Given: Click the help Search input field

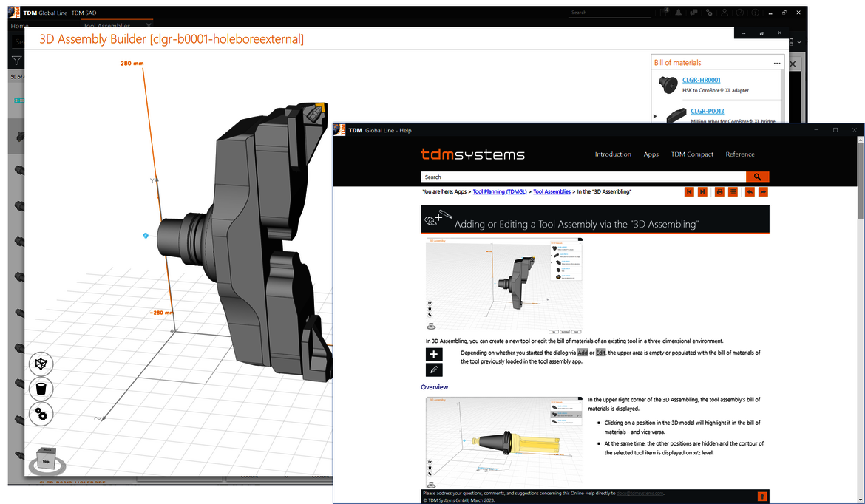Looking at the screenshot, I should [583, 177].
